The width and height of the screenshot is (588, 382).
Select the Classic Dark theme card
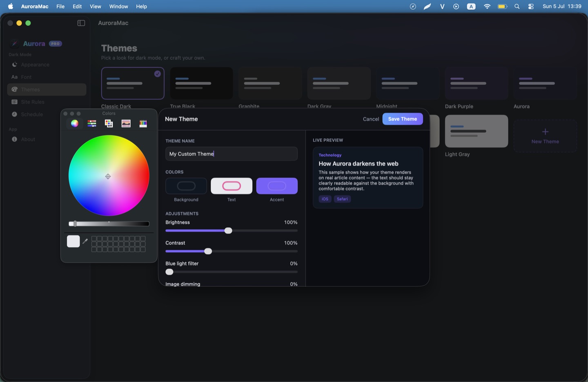coord(133,83)
